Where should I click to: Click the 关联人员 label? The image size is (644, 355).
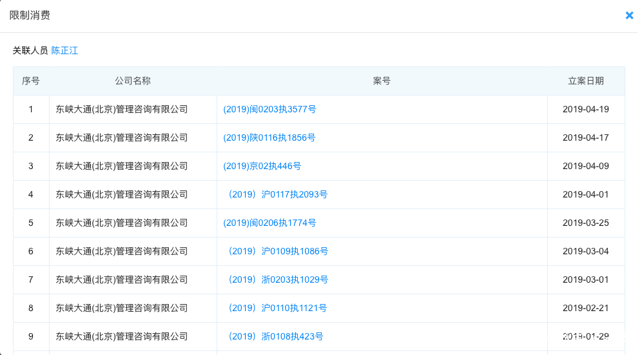pyautogui.click(x=30, y=50)
